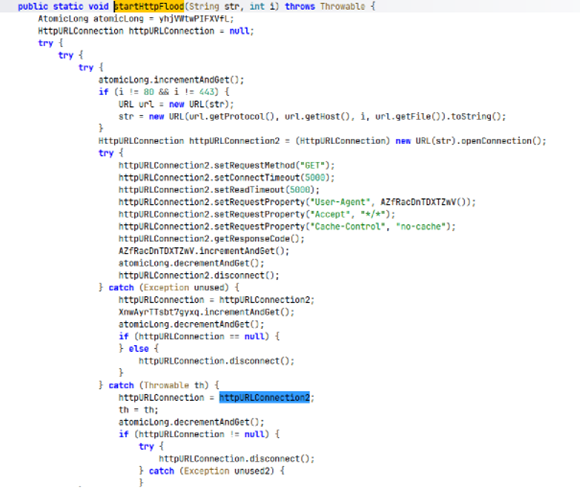Select the highlighted httpURLConnection2 identifier

(x=264, y=397)
